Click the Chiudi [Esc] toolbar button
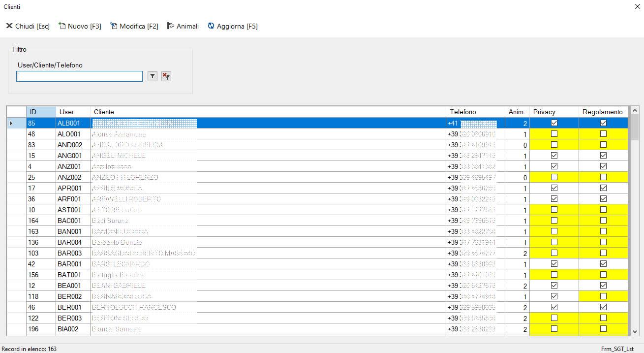644x353 pixels. click(28, 26)
